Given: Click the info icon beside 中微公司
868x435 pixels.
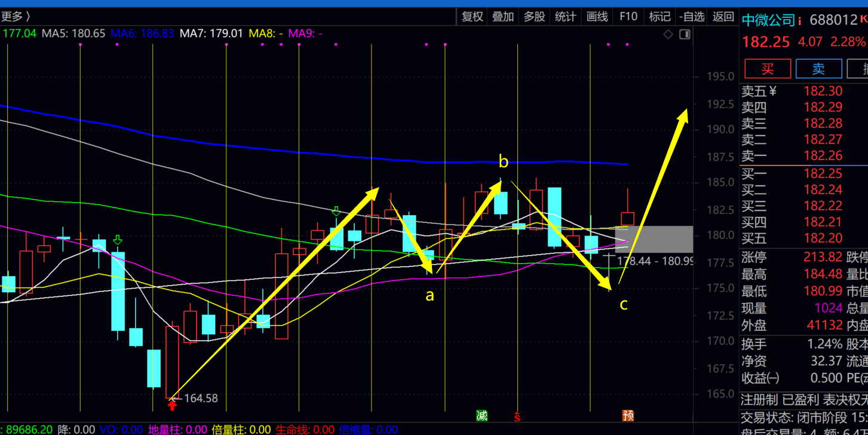Looking at the screenshot, I should coord(799,21).
